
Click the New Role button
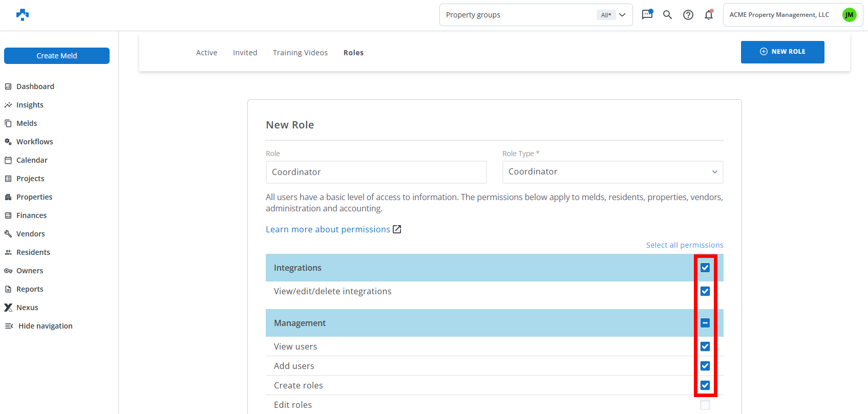(x=782, y=52)
